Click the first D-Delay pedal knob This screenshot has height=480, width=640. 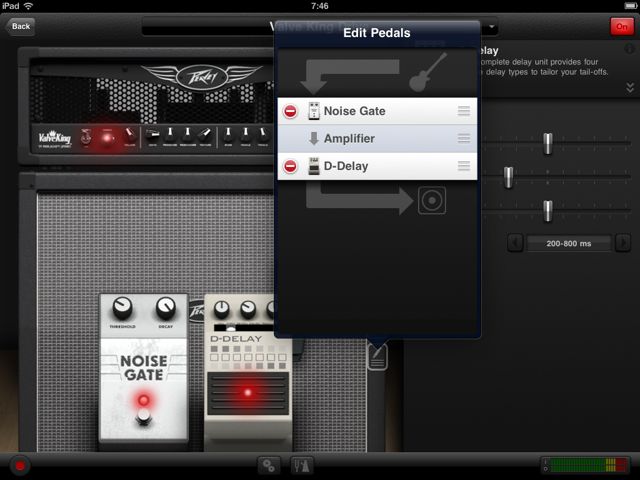click(222, 310)
